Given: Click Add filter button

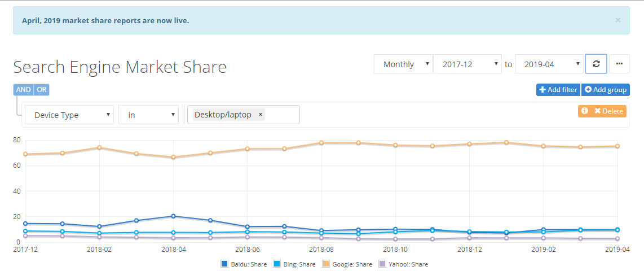Looking at the screenshot, I should (x=558, y=90).
